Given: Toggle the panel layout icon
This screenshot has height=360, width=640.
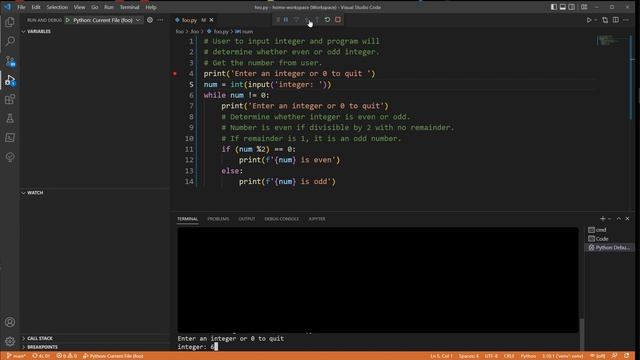Looking at the screenshot, I should click(563, 7).
